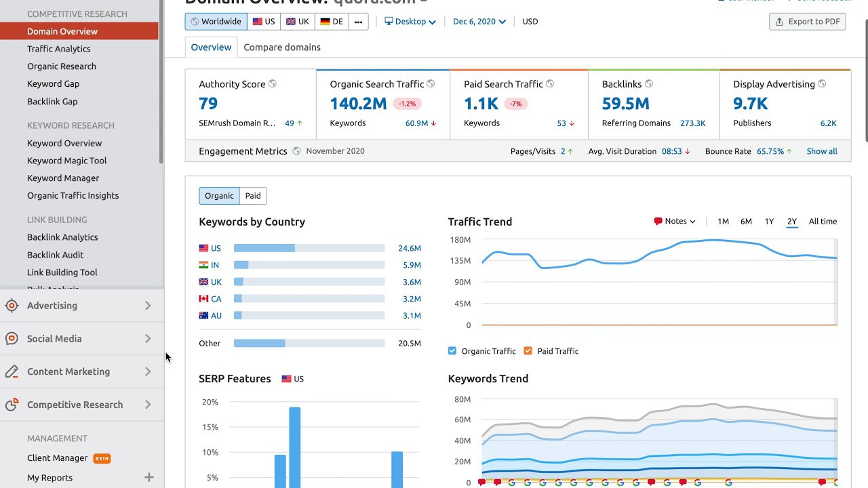Click the monitor icon next to Desktop
The height and width of the screenshot is (488, 868).
tap(389, 21)
